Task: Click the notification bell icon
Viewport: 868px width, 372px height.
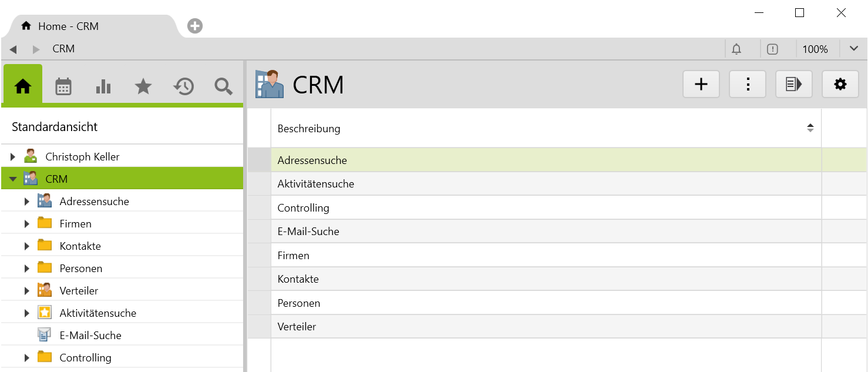Action: pos(736,49)
